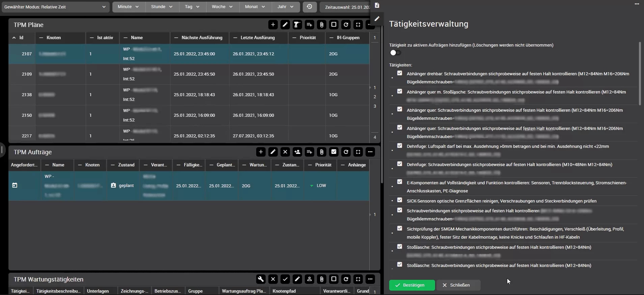Click 'IH-Gruppen' column header in TPM Pläne

click(x=348, y=37)
